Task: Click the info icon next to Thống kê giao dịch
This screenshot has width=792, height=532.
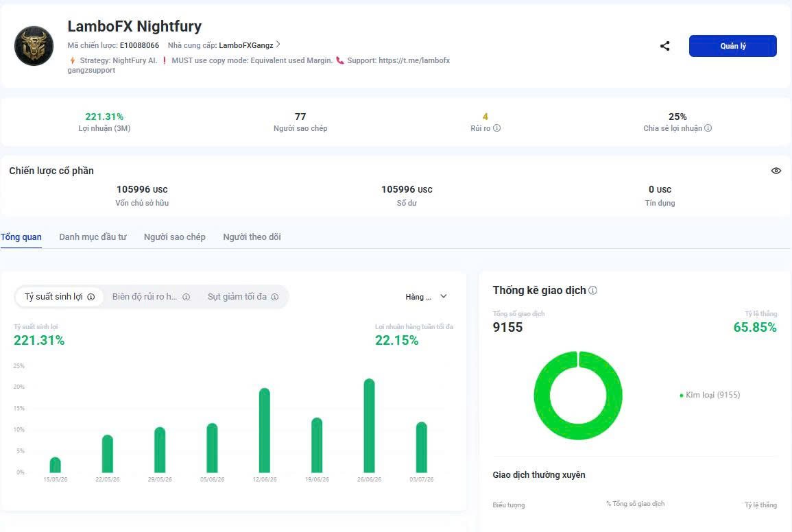Action: click(x=593, y=291)
